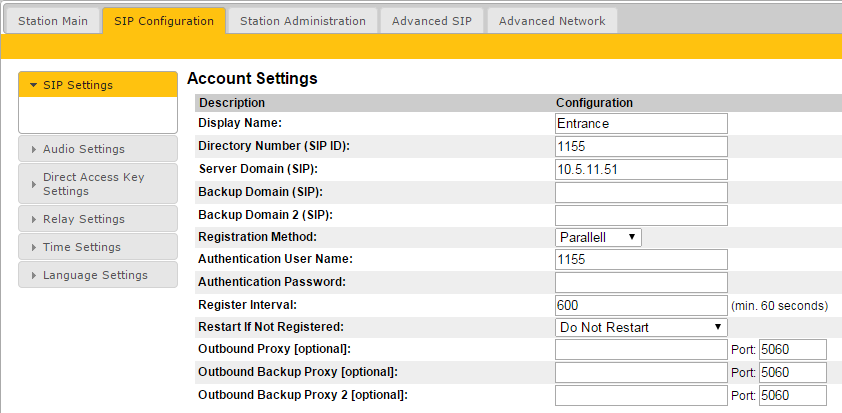
Task: Switch to Station Administration tab
Action: pyautogui.click(x=303, y=20)
